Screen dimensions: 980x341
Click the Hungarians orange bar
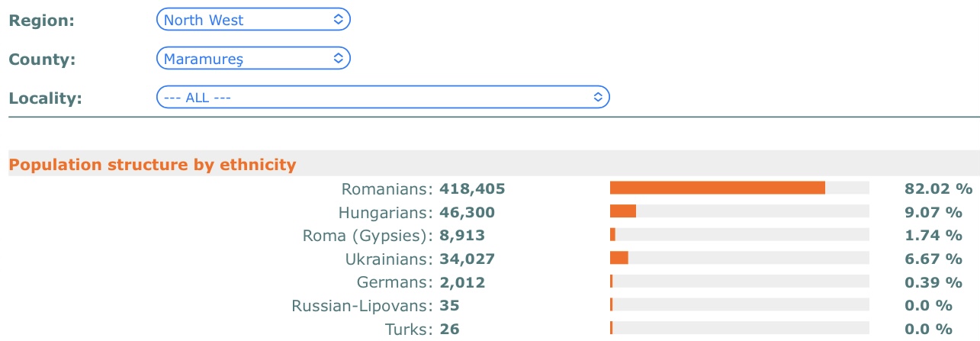point(623,211)
